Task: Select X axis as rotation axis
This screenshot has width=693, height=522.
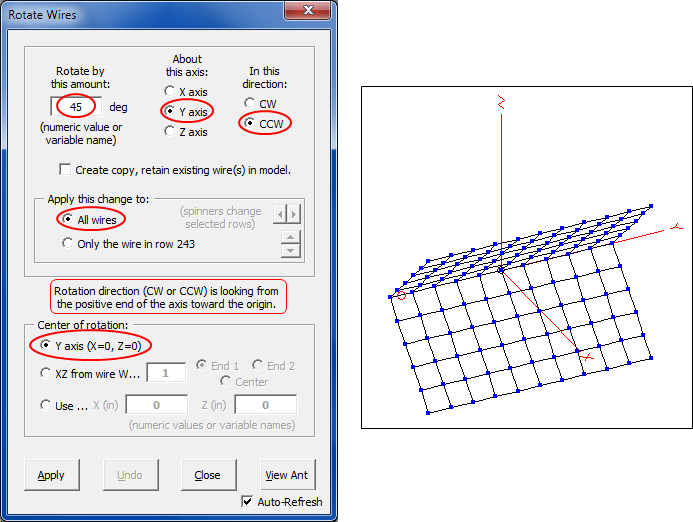Action: coord(170,91)
